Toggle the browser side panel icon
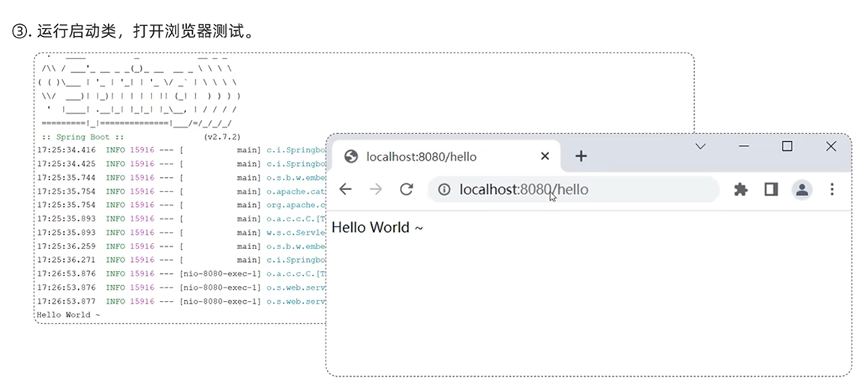This screenshot has height=382, width=868. click(771, 189)
